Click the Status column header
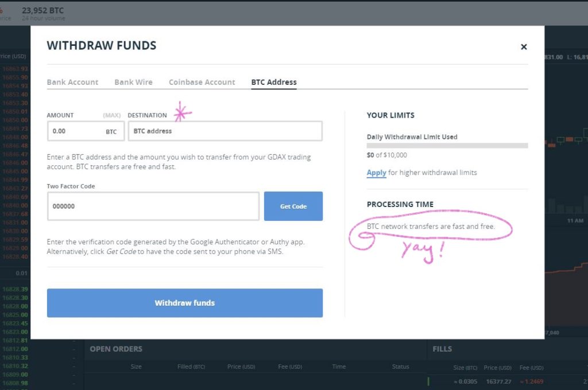The width and height of the screenshot is (588, 390). pos(400,366)
